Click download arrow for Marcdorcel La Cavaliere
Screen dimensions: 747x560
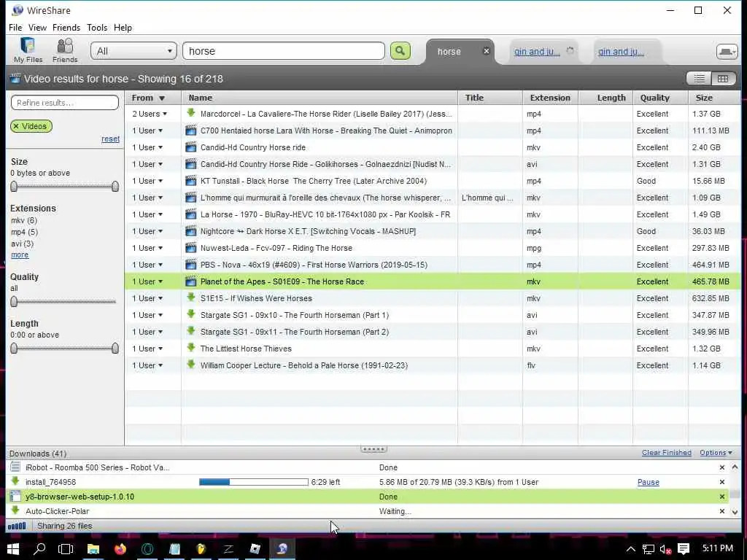191,113
